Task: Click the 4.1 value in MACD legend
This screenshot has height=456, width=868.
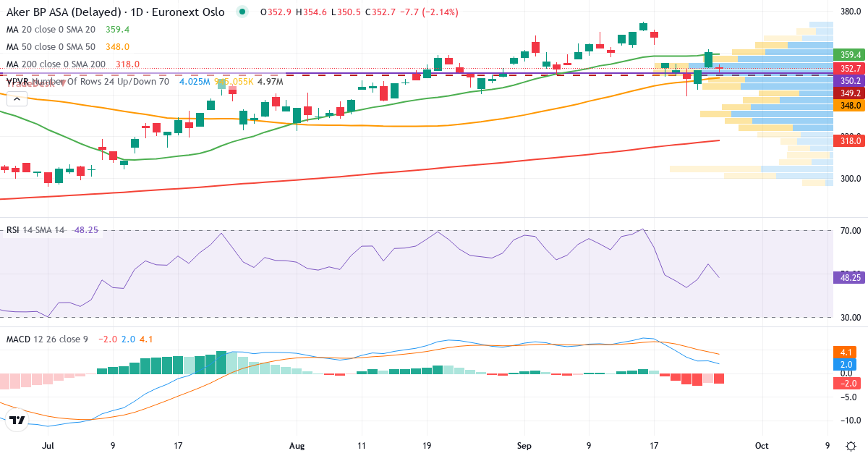Action: [146, 339]
